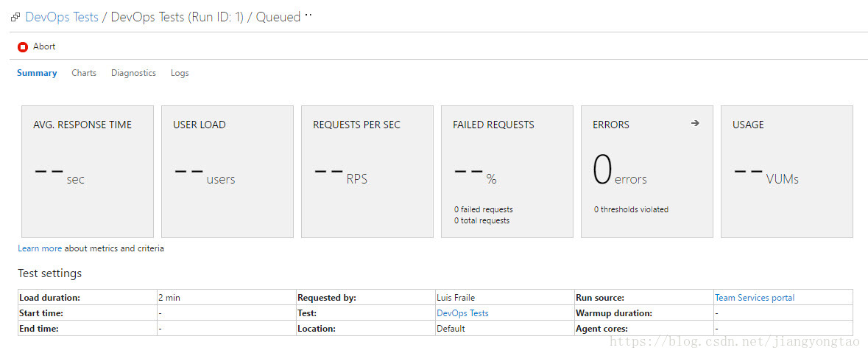Viewport: 868px width, 356px height.
Task: Switch to the Charts tab
Action: coord(84,73)
